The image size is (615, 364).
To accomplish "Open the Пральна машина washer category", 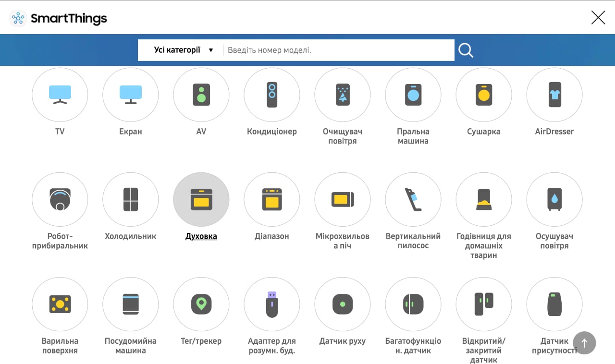I will click(413, 95).
